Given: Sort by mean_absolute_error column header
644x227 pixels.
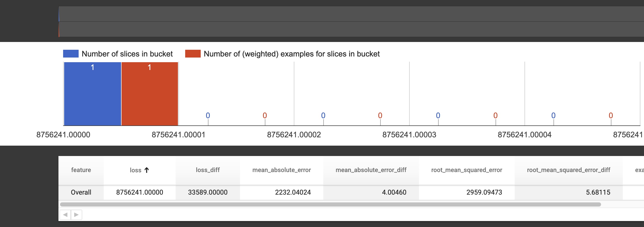Looking at the screenshot, I should tap(281, 170).
